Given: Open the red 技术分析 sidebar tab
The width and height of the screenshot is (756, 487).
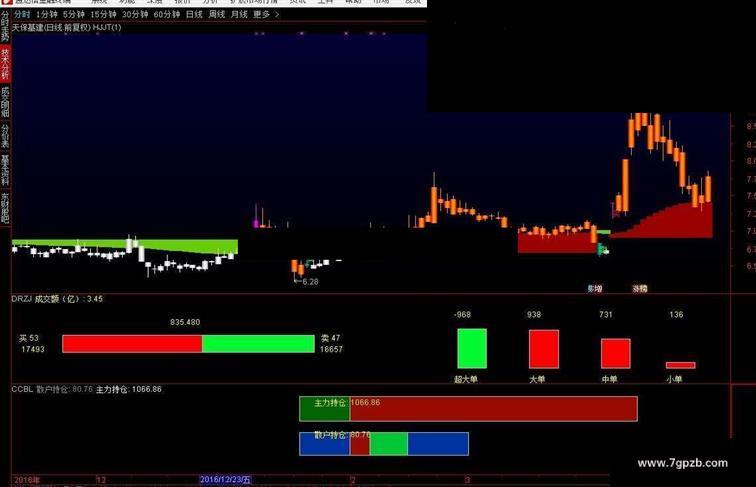Looking at the screenshot, I should pyautogui.click(x=5, y=64).
